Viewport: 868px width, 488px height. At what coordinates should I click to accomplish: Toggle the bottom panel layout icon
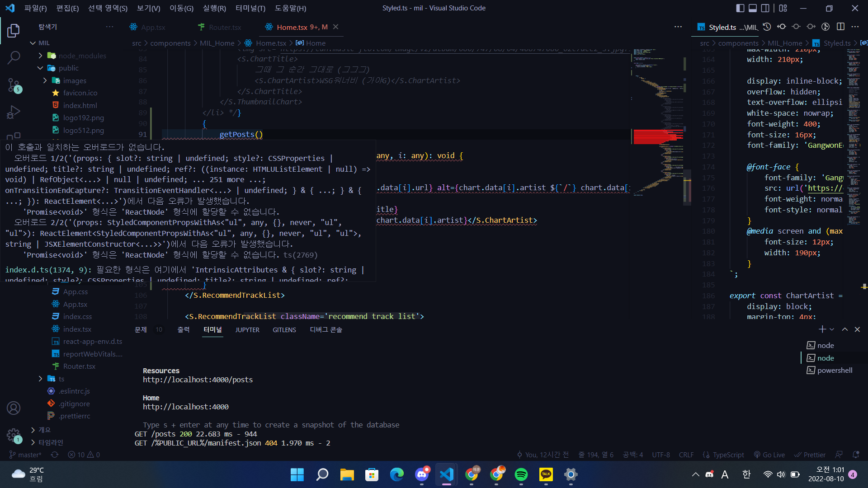[x=753, y=8]
